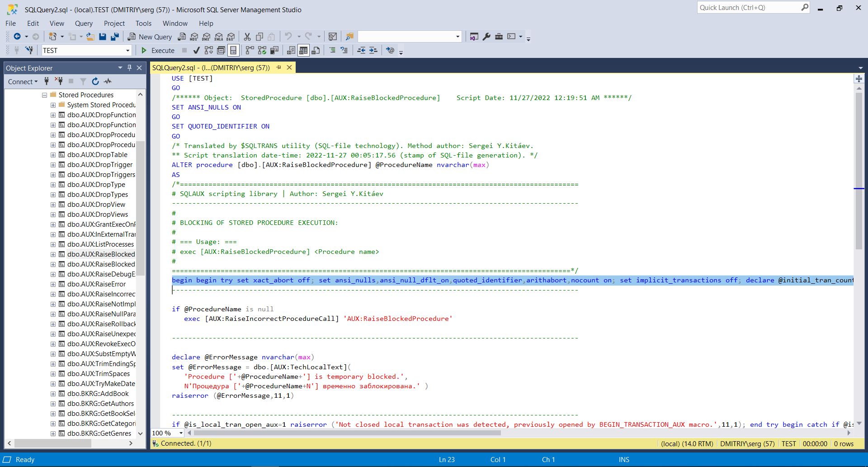Click the New Project icon in toolbar
The width and height of the screenshot is (868, 467).
(x=52, y=37)
